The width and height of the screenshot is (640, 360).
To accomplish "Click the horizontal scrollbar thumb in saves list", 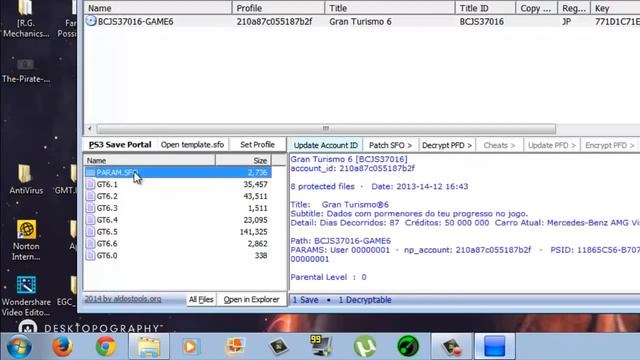I will [x=326, y=129].
